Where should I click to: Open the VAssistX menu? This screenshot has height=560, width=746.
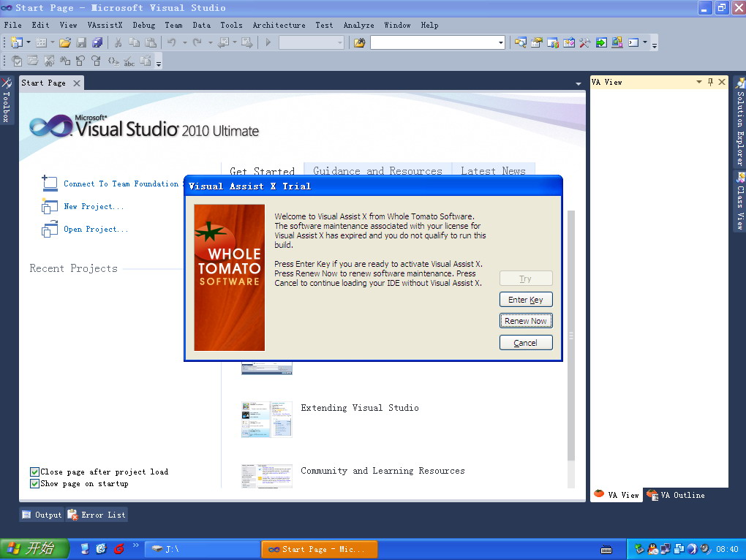[x=105, y=25]
